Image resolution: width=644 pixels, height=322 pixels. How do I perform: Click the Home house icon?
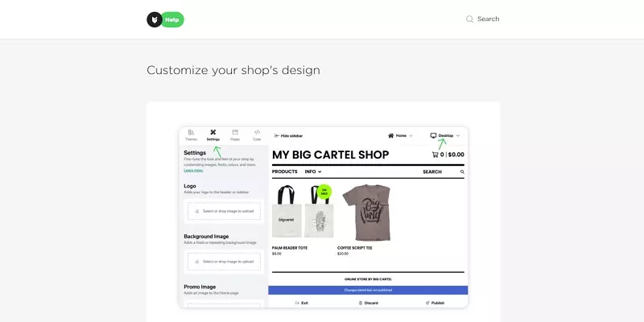[x=391, y=135]
